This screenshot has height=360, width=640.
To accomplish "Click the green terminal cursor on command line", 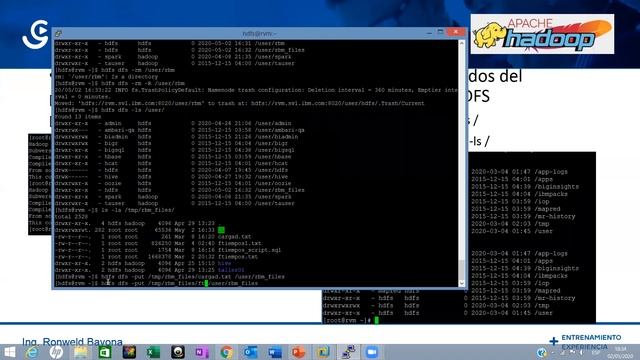I will click(206, 283).
